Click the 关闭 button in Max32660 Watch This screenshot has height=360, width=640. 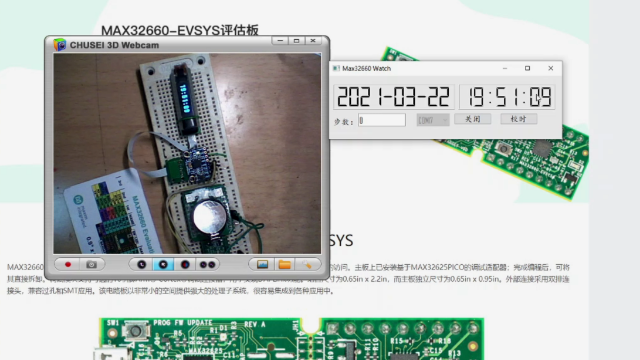[473, 119]
